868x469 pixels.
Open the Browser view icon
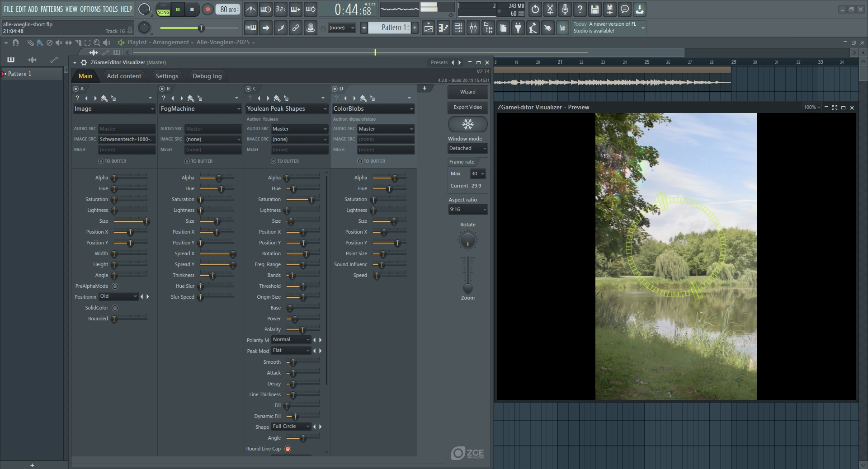click(488, 28)
